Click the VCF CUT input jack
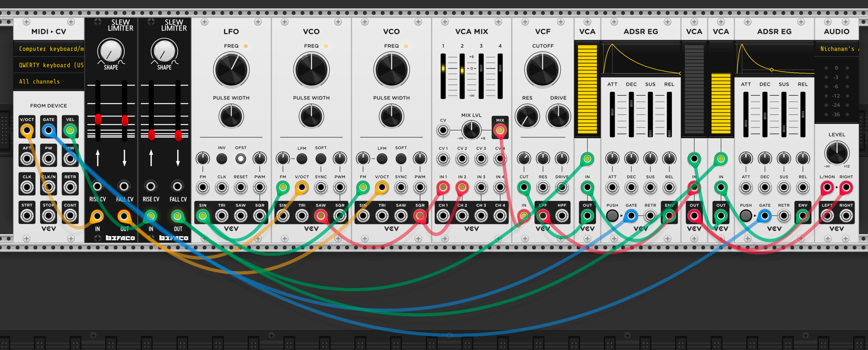 pos(524,187)
